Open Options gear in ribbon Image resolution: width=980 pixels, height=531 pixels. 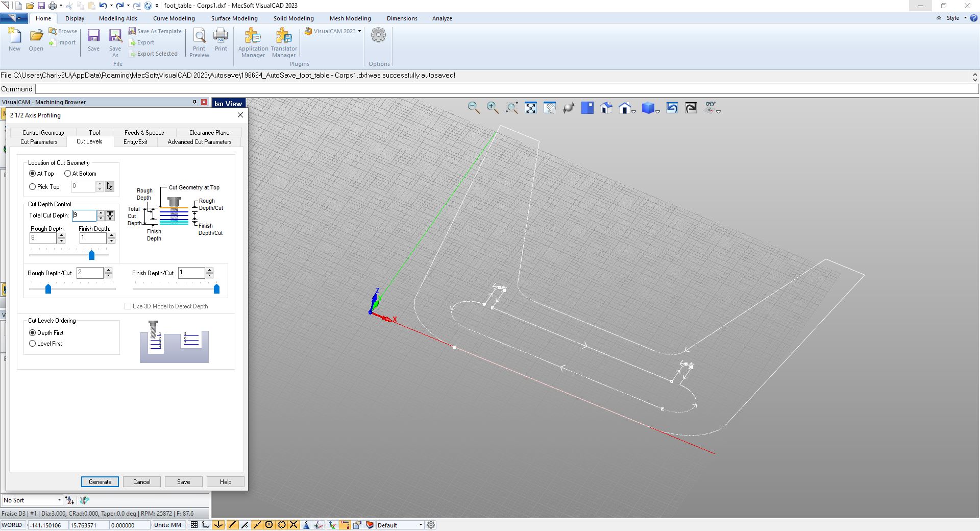pyautogui.click(x=379, y=35)
